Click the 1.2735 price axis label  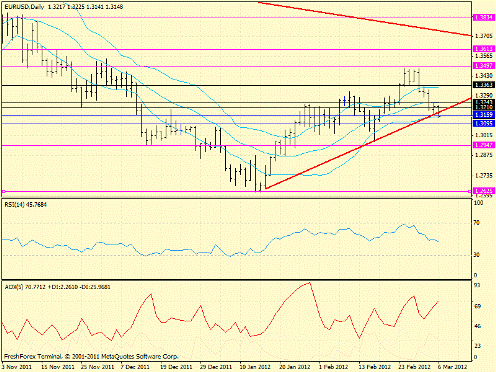click(484, 176)
